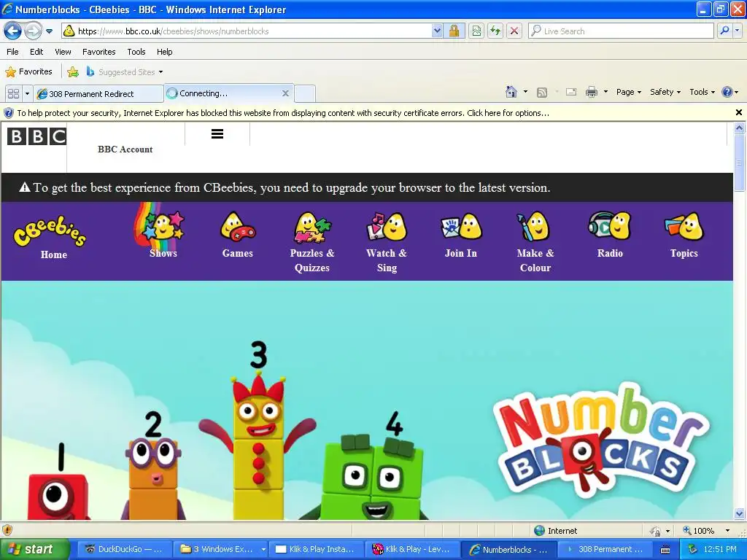Open the Make & Colour section
Screen dimensions: 747x560
pos(535,242)
